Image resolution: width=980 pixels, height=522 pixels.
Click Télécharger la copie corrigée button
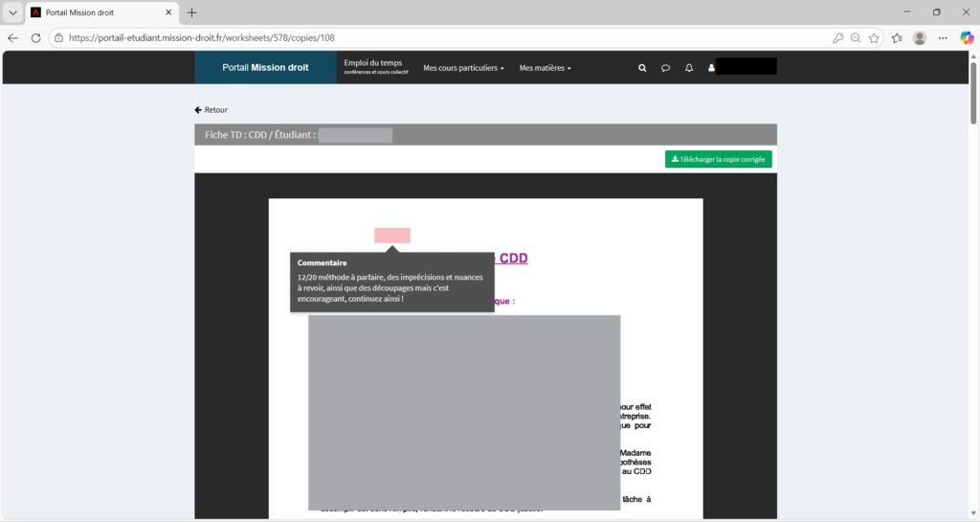(718, 159)
